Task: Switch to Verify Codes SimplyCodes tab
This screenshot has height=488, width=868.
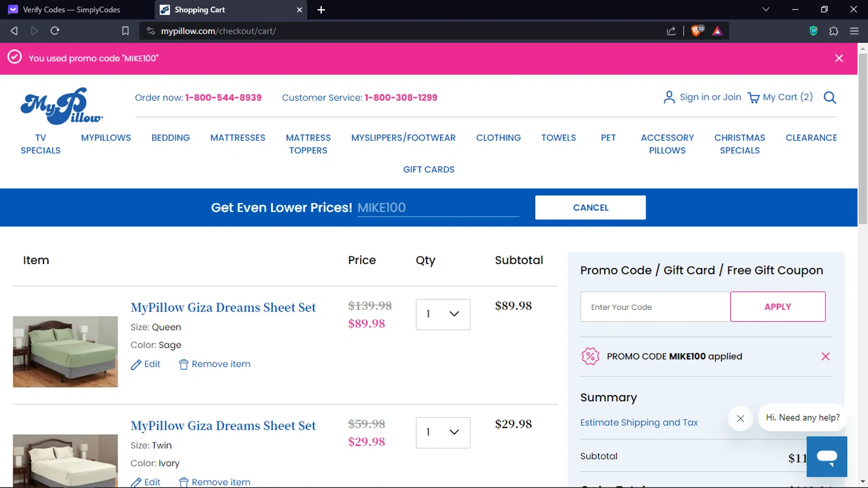Action: 71,10
